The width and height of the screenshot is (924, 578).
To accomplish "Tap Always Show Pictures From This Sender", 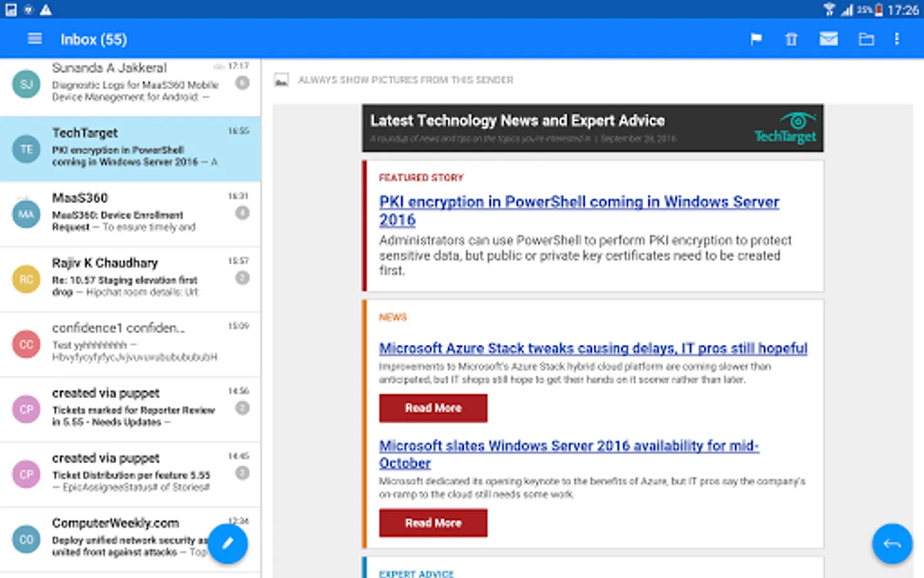I will (x=406, y=80).
